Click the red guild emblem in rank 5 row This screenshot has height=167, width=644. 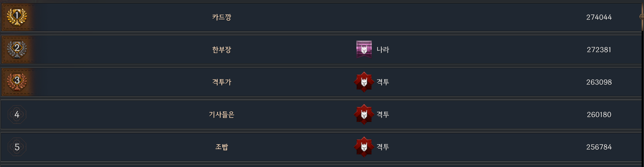point(364,147)
